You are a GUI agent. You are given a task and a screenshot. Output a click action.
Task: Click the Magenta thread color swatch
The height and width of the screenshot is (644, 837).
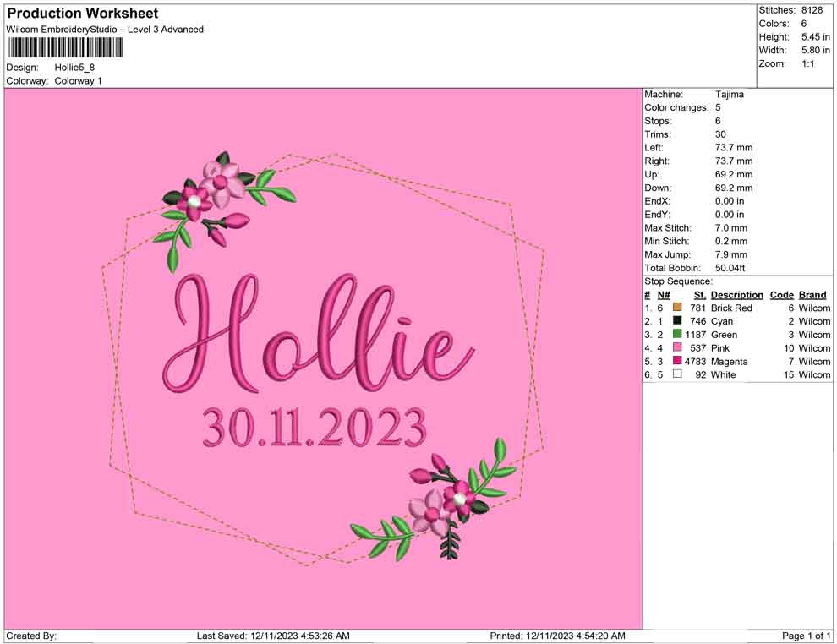click(677, 360)
